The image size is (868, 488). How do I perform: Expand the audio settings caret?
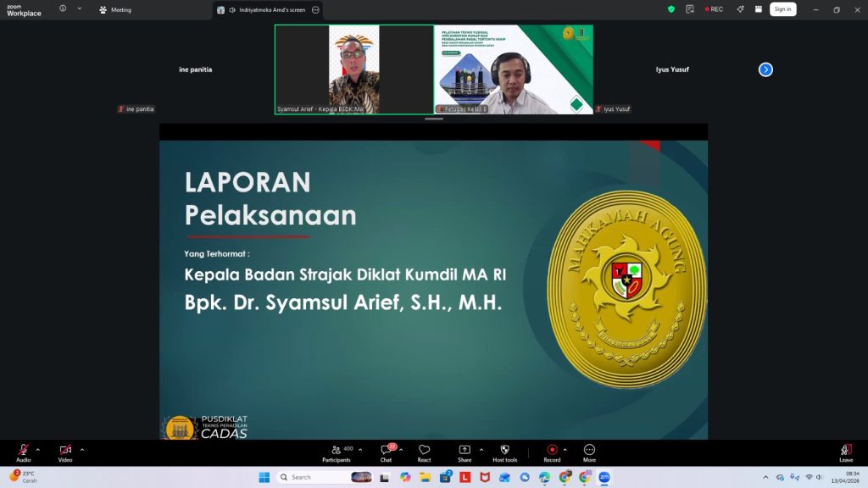37,449
